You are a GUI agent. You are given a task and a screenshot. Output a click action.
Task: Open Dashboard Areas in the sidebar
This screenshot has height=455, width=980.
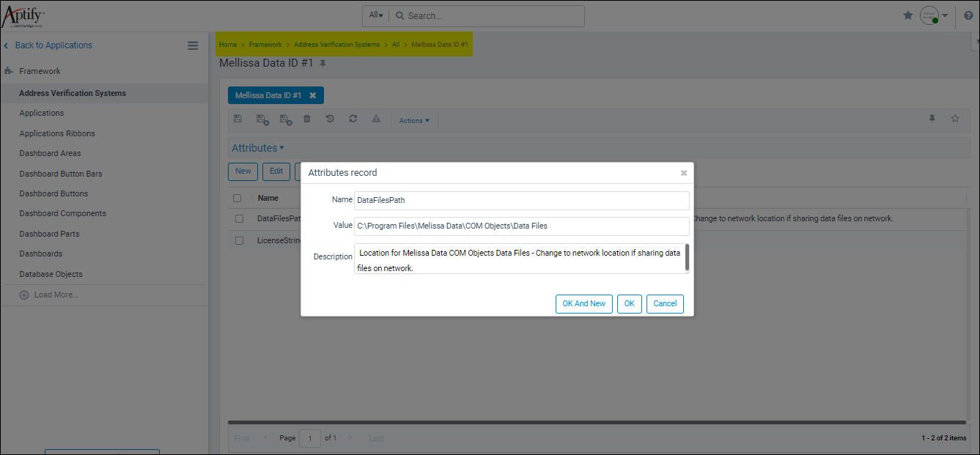(x=51, y=153)
